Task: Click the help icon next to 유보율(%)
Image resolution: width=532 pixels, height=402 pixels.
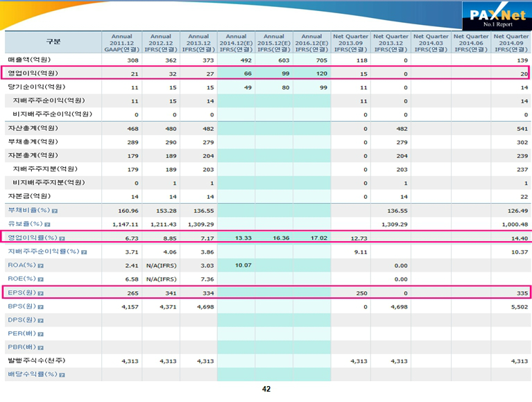Action: point(49,224)
